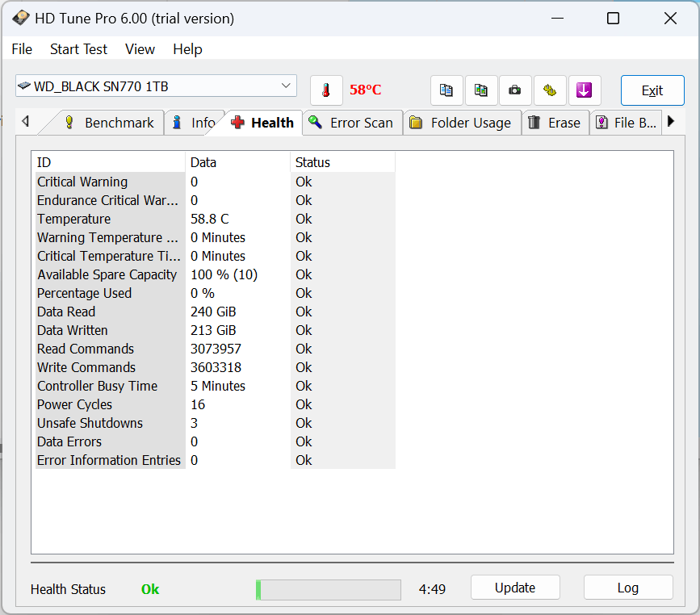700x615 pixels.
Task: Select the Data Errors row
Action: point(216,441)
